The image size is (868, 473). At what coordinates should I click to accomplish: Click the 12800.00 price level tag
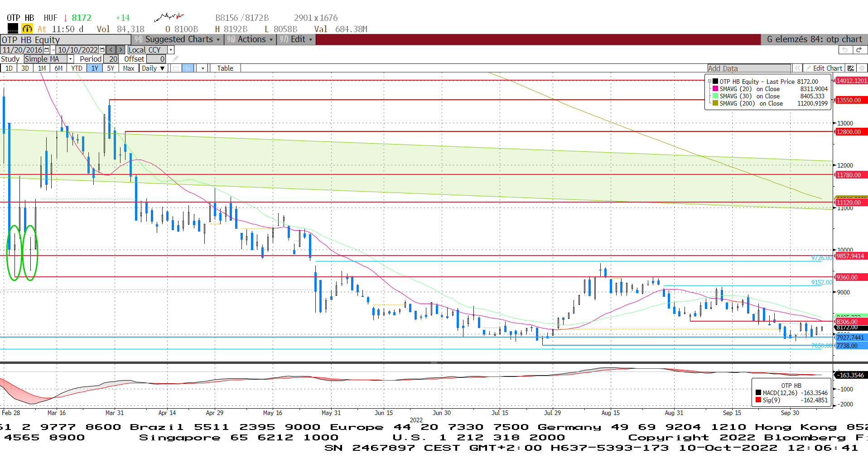coord(851,132)
